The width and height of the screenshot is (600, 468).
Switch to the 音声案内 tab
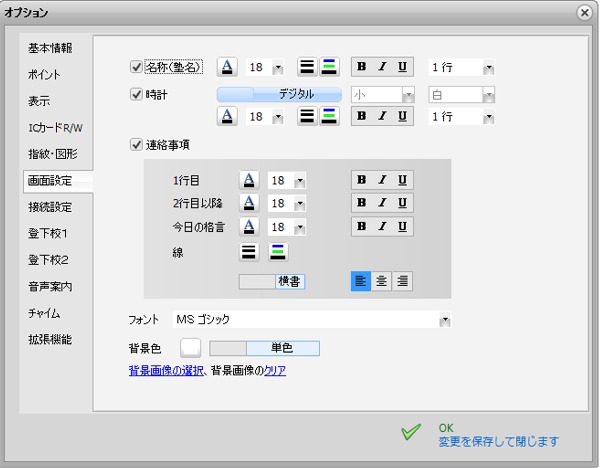[x=50, y=287]
